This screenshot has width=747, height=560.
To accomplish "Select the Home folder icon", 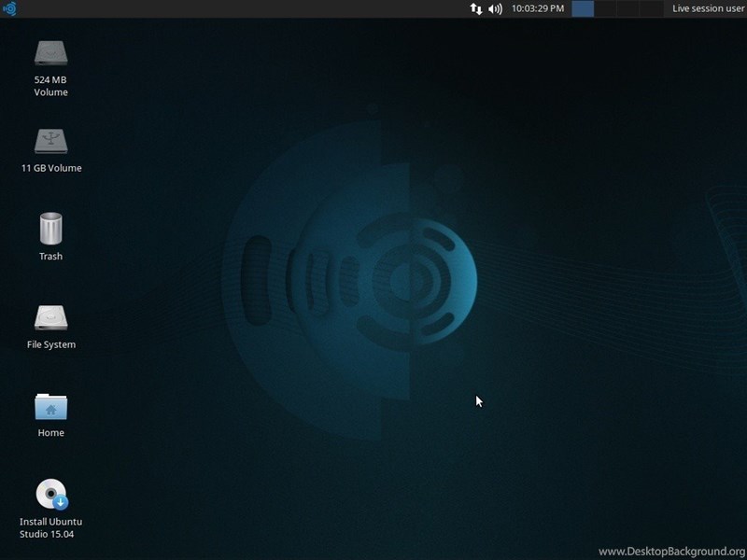I will (x=51, y=406).
